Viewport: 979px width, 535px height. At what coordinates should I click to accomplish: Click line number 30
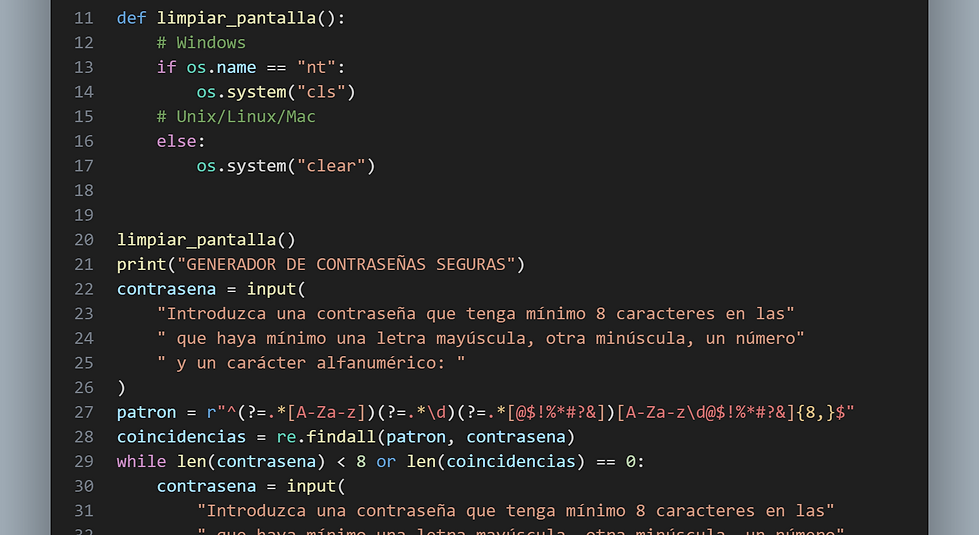tap(84, 486)
